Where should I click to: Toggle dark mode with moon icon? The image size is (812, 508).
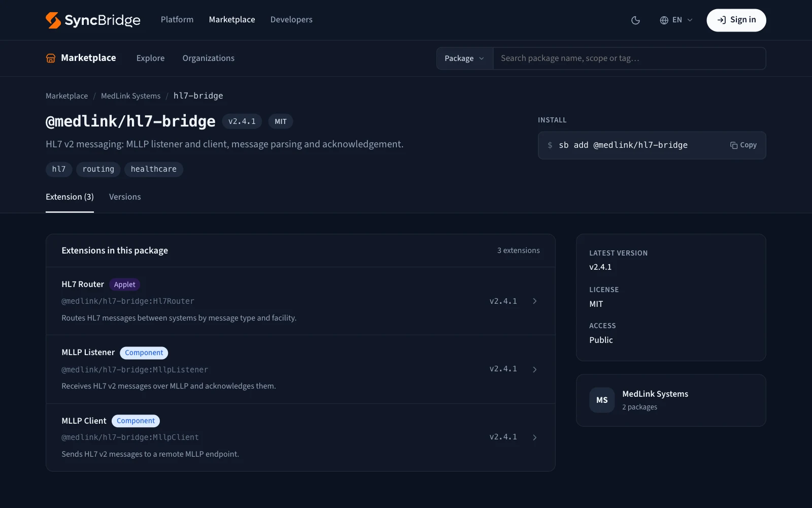(635, 20)
